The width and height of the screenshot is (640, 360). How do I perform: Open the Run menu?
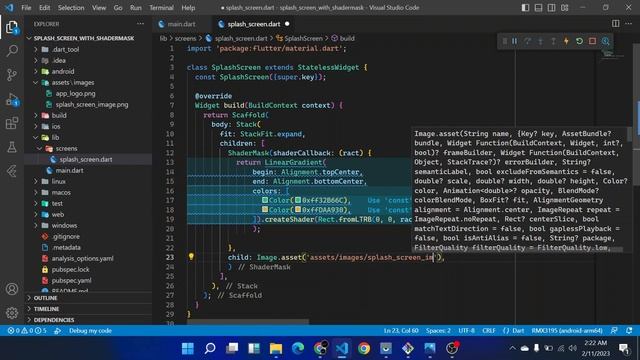tap(136, 7)
